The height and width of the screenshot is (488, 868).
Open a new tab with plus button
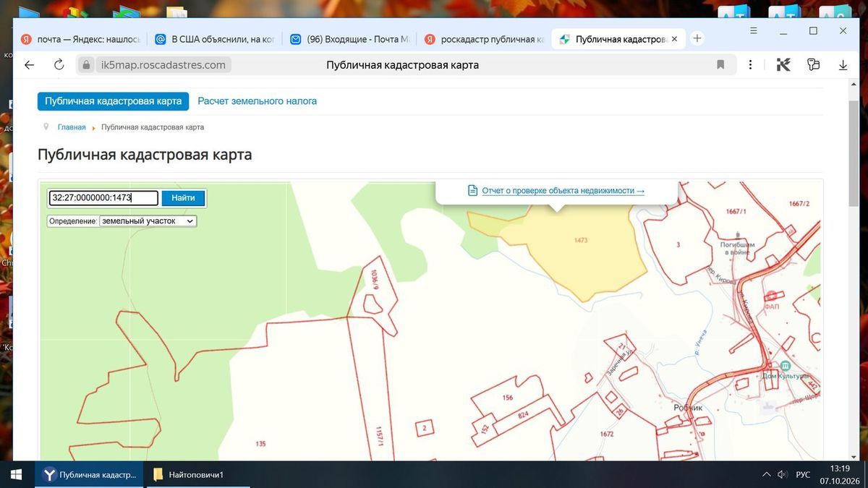pyautogui.click(x=697, y=38)
